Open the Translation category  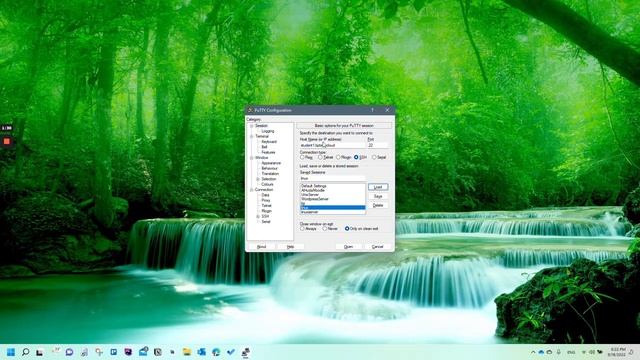pyautogui.click(x=270, y=174)
